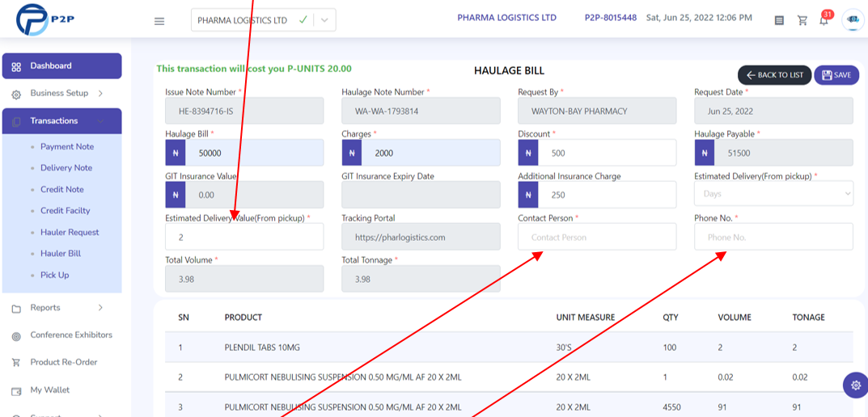
Task: Open the list view icon in header
Action: (779, 20)
